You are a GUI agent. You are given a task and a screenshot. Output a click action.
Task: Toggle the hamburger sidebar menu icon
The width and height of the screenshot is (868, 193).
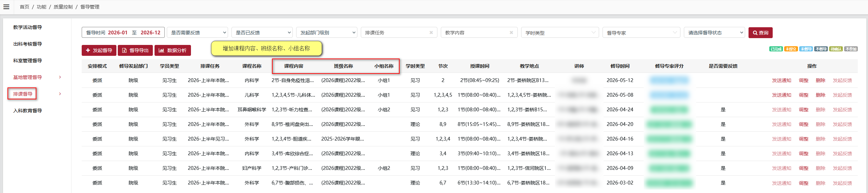click(6, 7)
